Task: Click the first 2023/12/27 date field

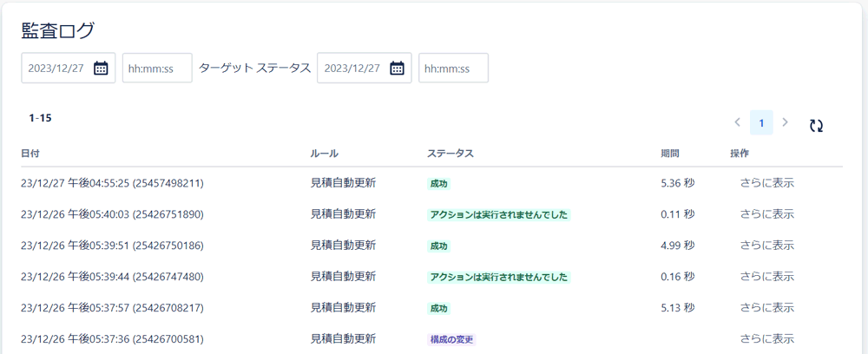Action: tap(68, 68)
